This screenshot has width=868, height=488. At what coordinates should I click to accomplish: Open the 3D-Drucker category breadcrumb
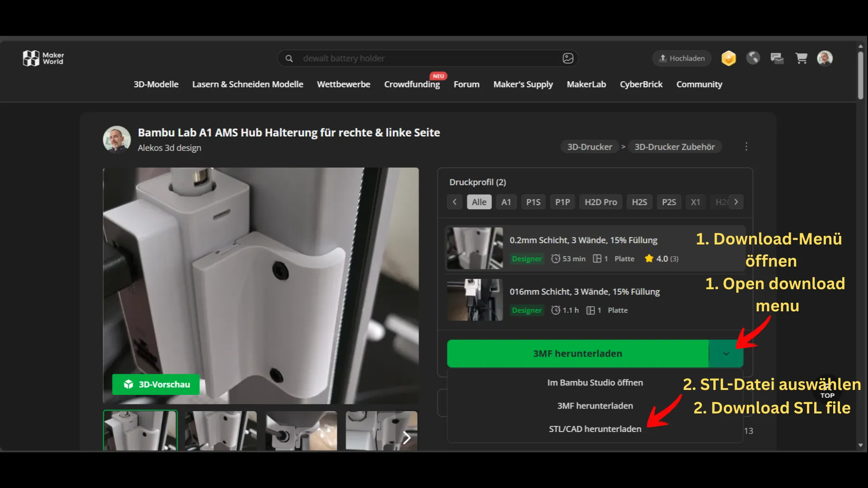pos(590,147)
